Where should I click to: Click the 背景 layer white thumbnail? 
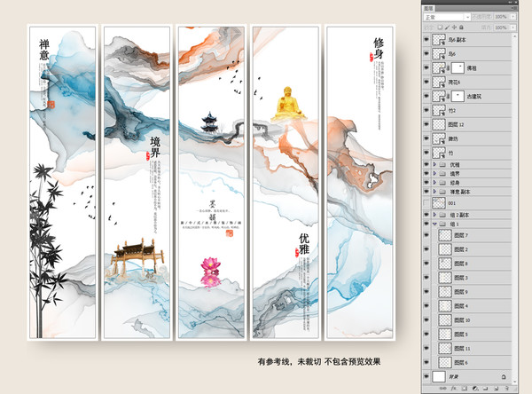pyautogui.click(x=439, y=376)
